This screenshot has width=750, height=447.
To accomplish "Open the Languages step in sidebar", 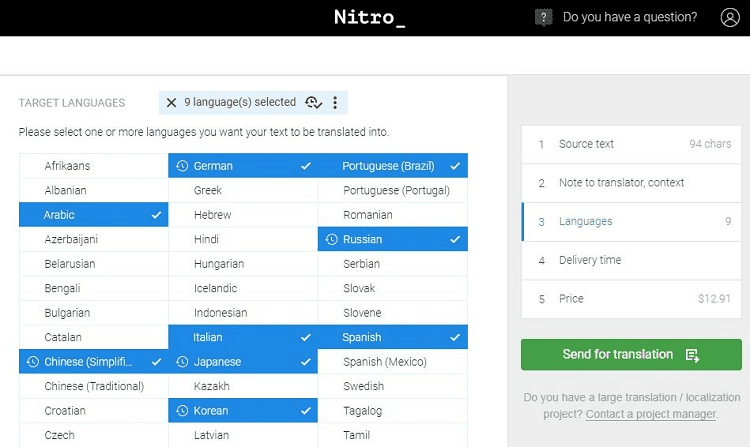I will pyautogui.click(x=631, y=222).
